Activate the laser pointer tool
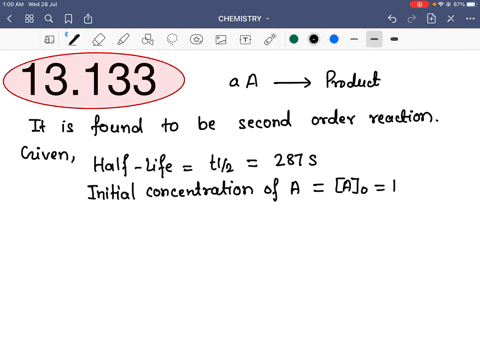480x360 pixels. pos(270,40)
